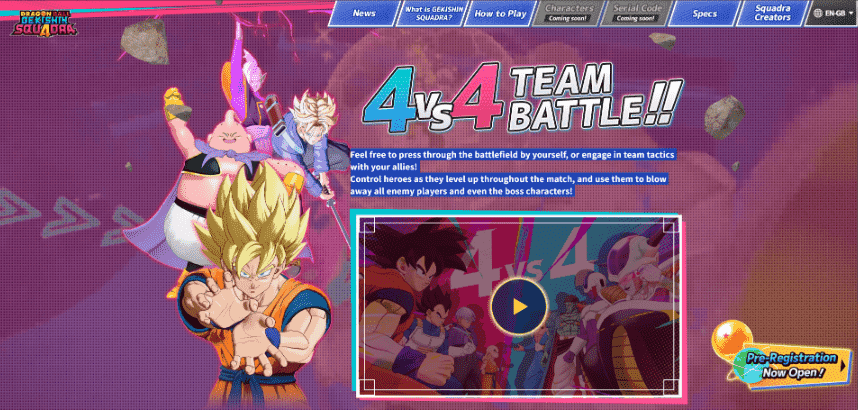Viewport: 858px width, 410px height.
Task: Open the News menu item
Action: (364, 14)
